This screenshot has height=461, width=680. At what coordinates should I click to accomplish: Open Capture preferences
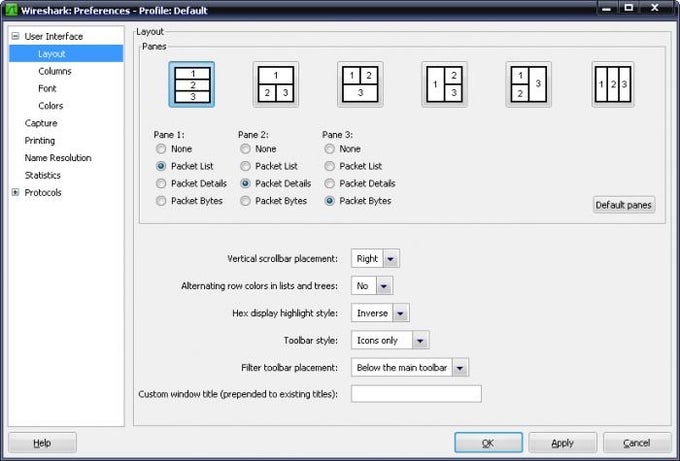pos(41,123)
